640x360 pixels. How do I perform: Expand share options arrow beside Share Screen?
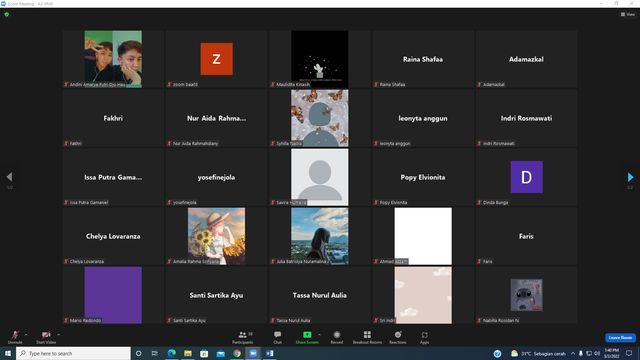320,335
